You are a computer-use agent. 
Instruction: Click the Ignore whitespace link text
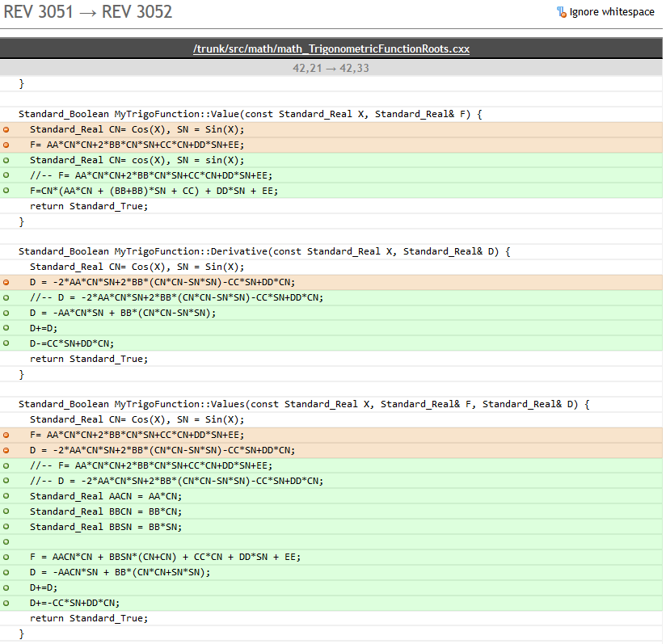[612, 12]
